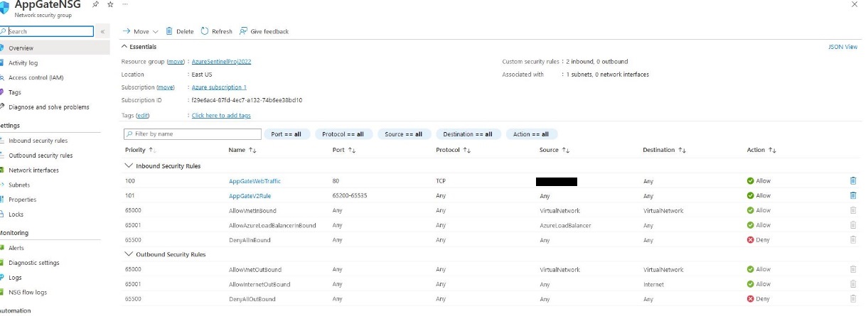Collapse the Essentials section

coord(125,47)
